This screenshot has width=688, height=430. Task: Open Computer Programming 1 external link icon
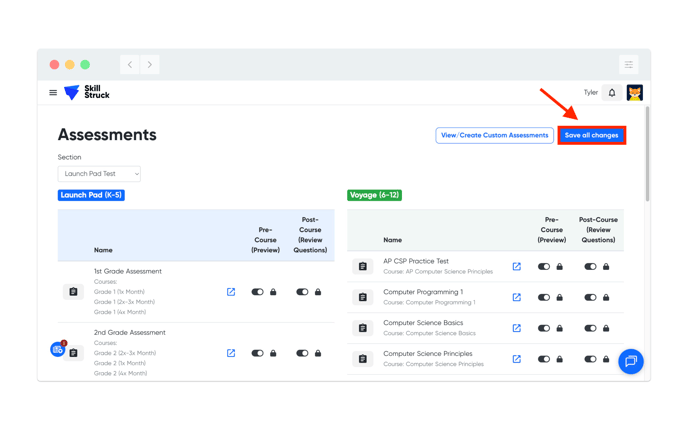[x=517, y=297]
